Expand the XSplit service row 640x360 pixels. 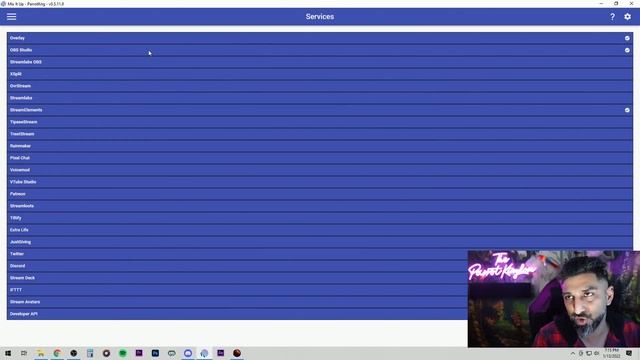click(320, 74)
